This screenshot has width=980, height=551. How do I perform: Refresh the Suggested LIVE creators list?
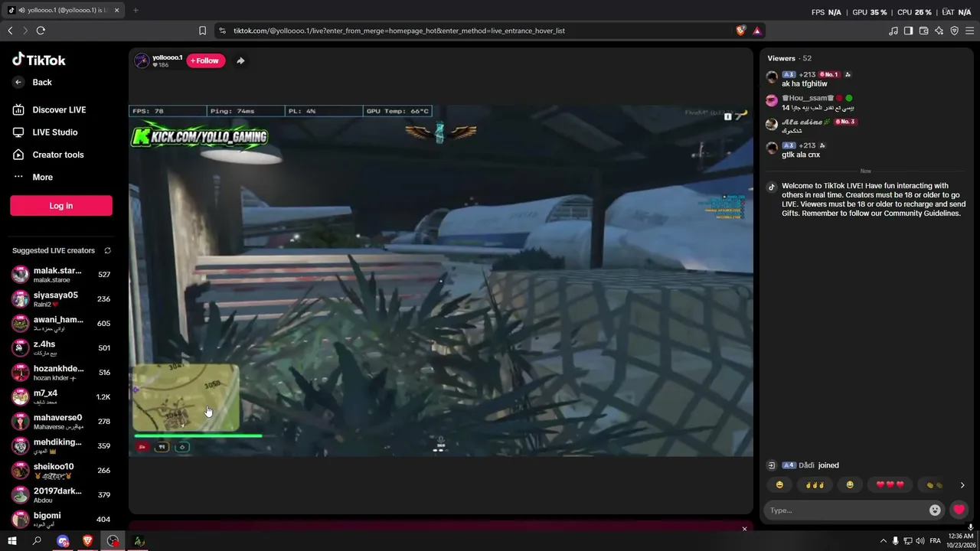pyautogui.click(x=107, y=250)
